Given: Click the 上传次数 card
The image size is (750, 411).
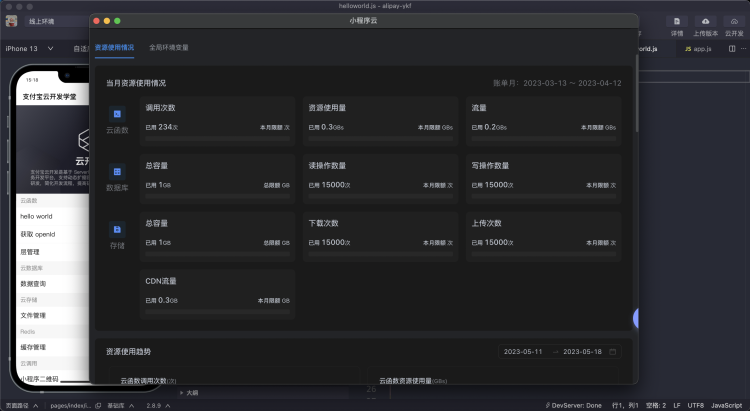Looking at the screenshot, I should tap(544, 237).
